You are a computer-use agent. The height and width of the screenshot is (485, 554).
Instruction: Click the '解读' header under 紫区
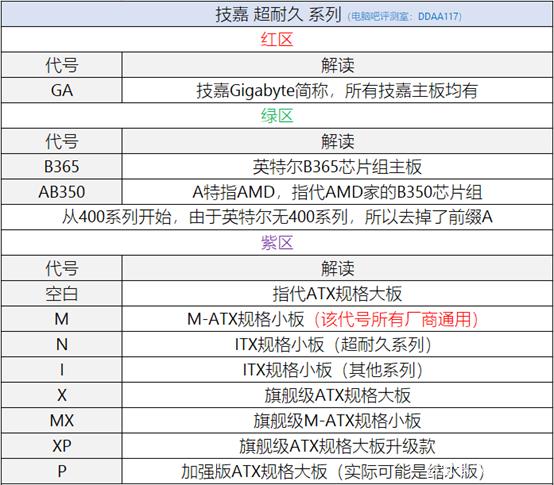tap(337, 268)
